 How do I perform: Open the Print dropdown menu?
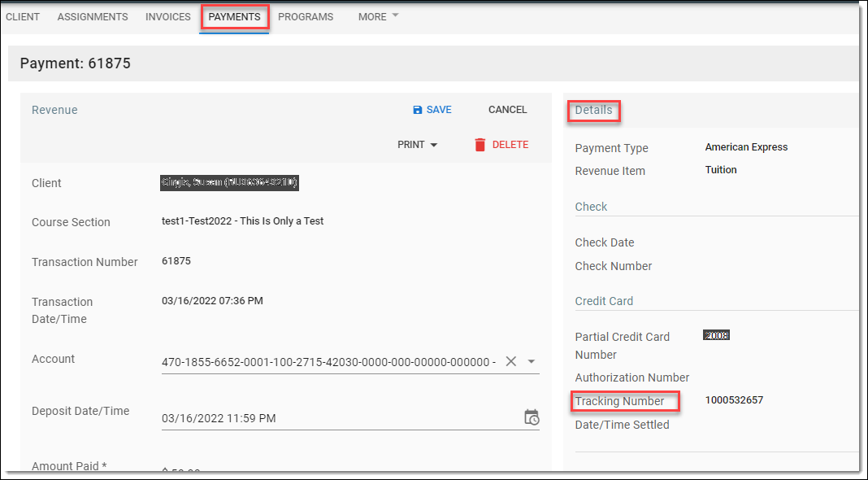coord(418,145)
